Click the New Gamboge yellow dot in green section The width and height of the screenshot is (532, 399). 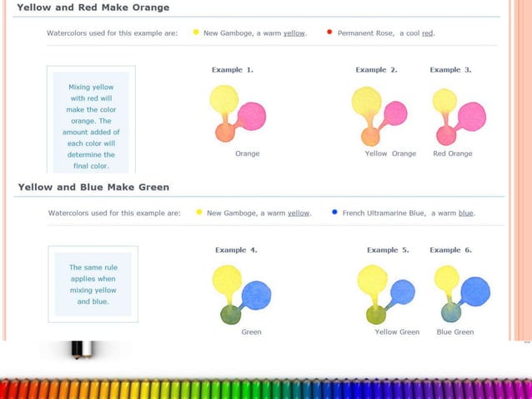(x=198, y=212)
